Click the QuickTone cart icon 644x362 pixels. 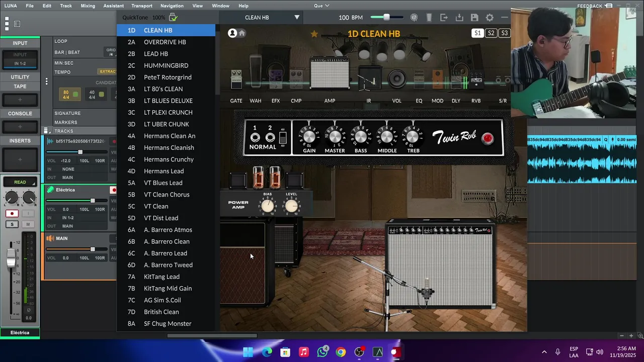173,18
